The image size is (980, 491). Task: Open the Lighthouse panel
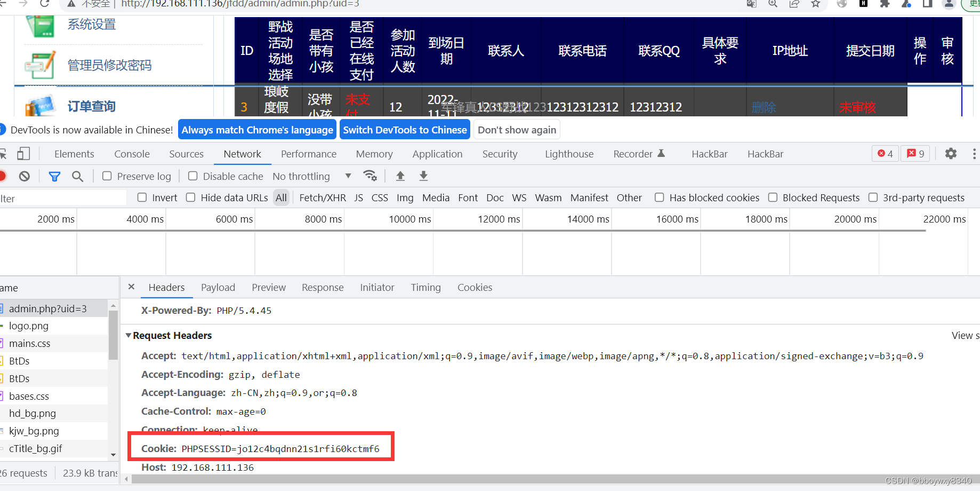(x=569, y=154)
